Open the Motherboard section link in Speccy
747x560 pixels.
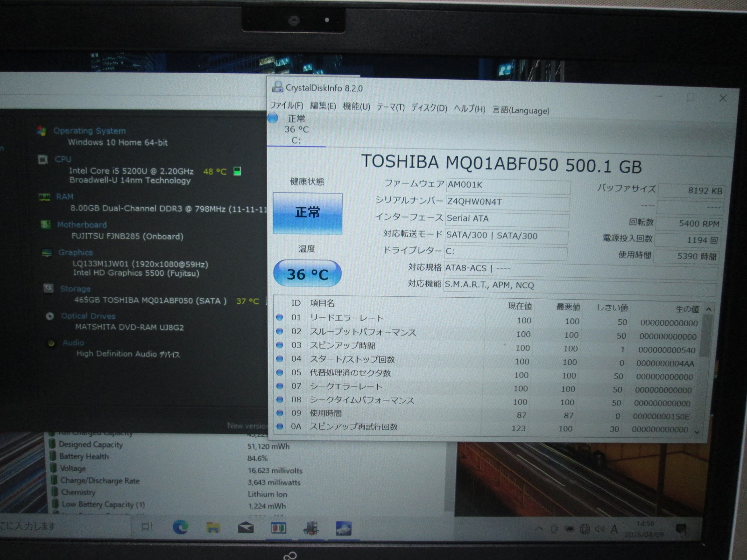tap(82, 225)
